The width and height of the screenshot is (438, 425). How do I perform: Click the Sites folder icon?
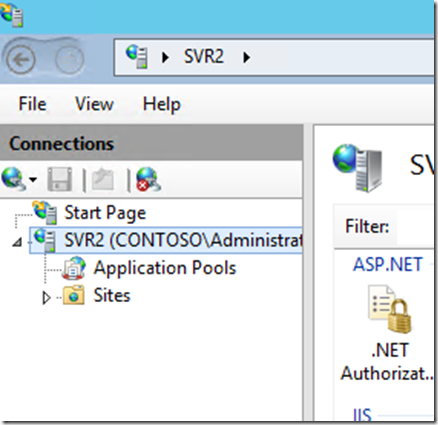pyautogui.click(x=74, y=295)
